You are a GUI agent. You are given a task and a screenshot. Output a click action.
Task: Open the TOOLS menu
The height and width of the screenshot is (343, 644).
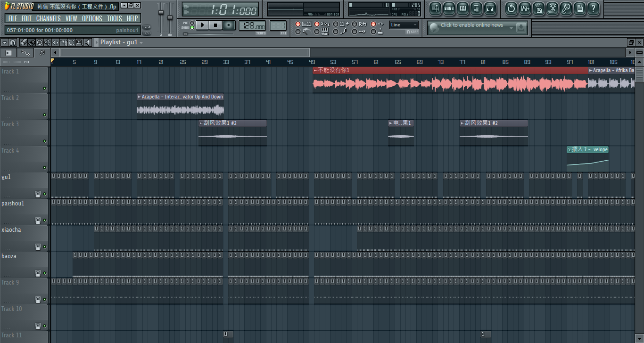114,18
